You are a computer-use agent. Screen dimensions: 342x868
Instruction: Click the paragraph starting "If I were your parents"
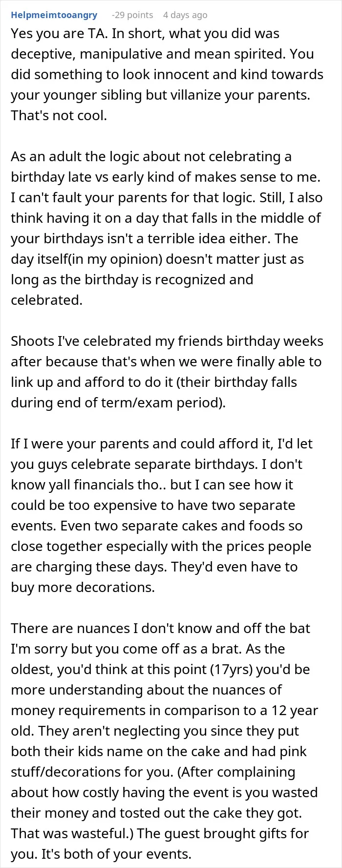[162, 515]
